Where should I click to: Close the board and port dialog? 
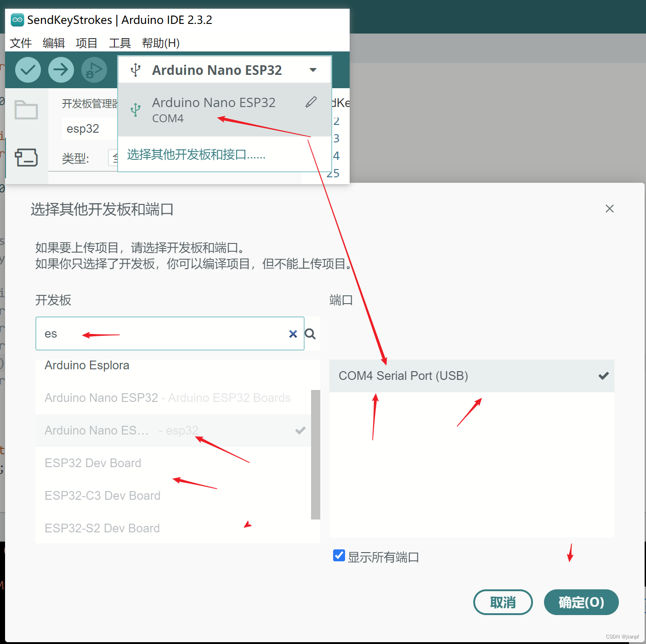point(610,209)
